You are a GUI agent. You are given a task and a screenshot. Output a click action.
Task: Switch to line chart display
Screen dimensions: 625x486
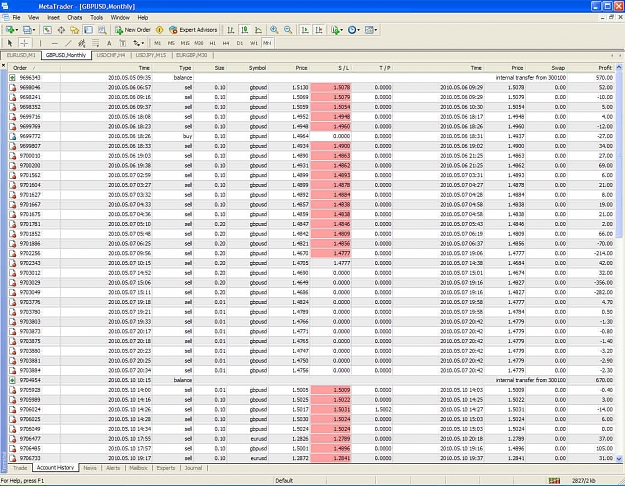[258, 30]
